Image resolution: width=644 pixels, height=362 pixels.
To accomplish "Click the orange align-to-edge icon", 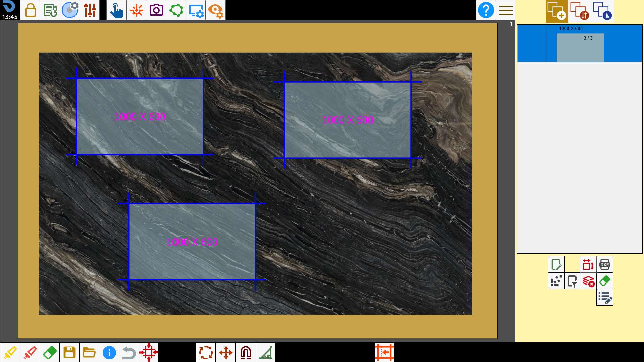I will (384, 352).
